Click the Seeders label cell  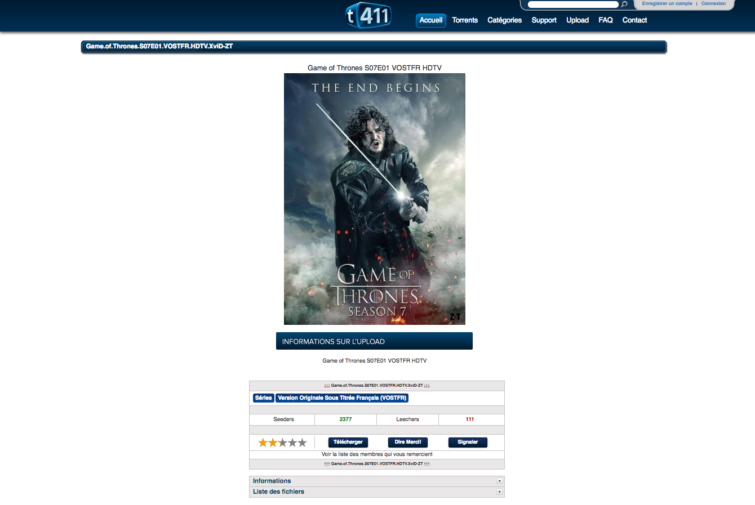(x=283, y=419)
